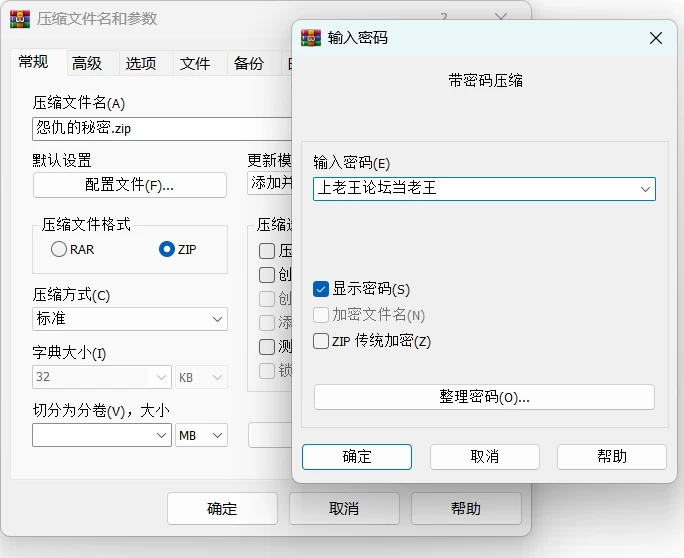Click 确定 in the password dialog
The height and width of the screenshot is (558, 684).
[x=357, y=457]
